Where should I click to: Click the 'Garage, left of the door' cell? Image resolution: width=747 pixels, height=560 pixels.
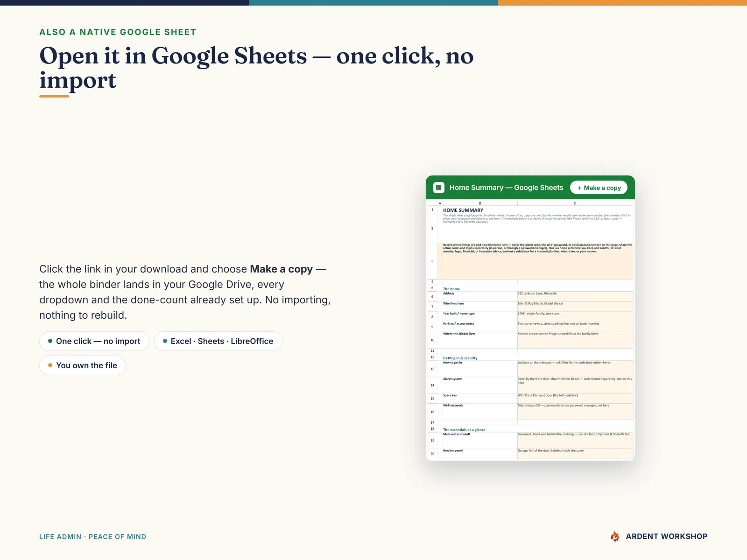click(x=575, y=454)
